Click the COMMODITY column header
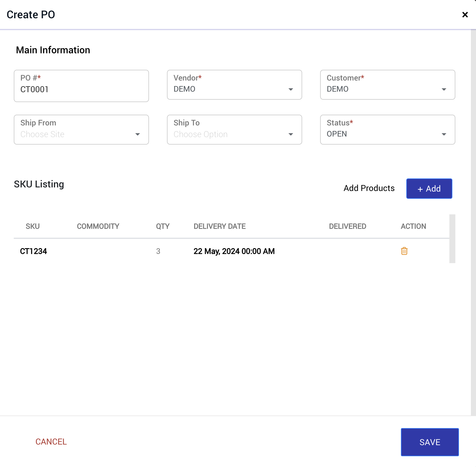Screen dimensions: 476x467 coord(98,226)
